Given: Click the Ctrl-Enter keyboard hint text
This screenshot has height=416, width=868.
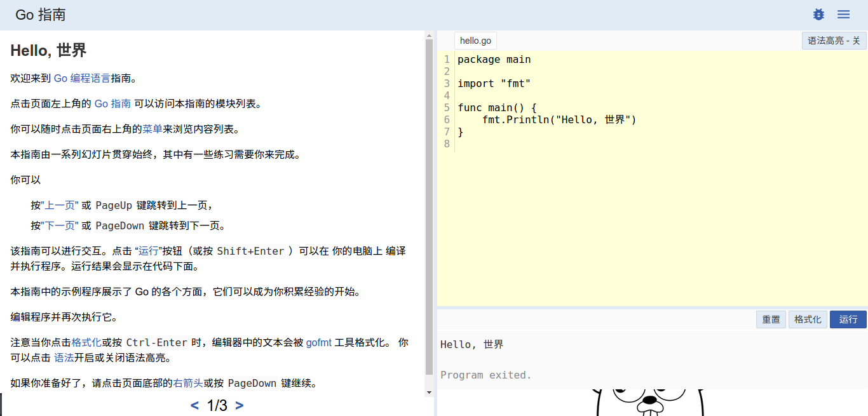Looking at the screenshot, I should [x=157, y=342].
